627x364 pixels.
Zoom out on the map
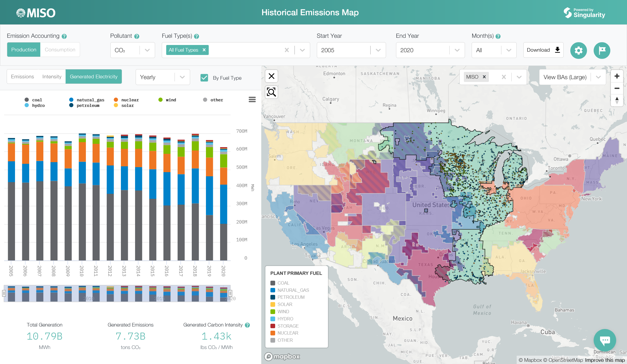(617, 88)
